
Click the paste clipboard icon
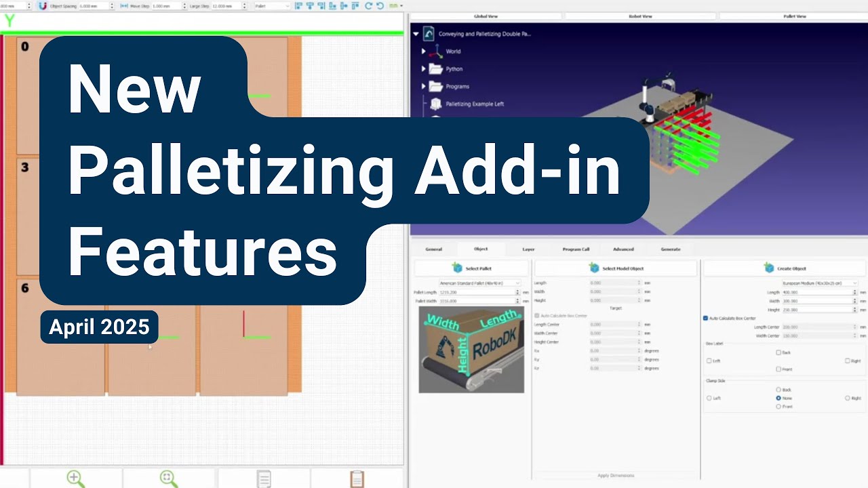click(357, 479)
